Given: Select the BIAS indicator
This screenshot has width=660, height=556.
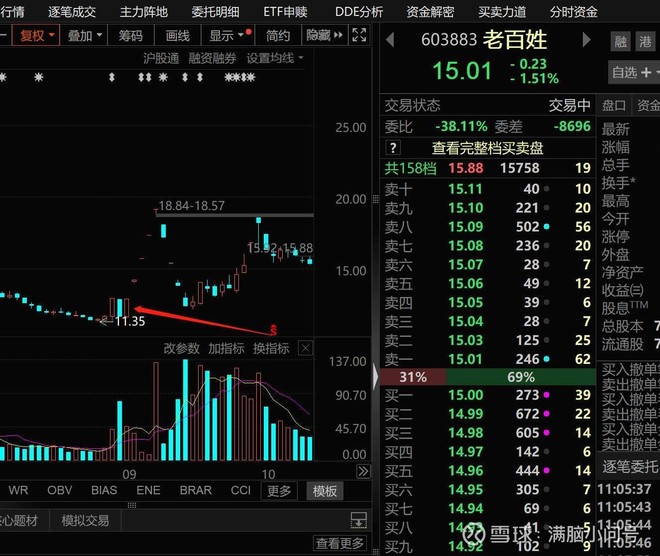Looking at the screenshot, I should click(x=104, y=490).
